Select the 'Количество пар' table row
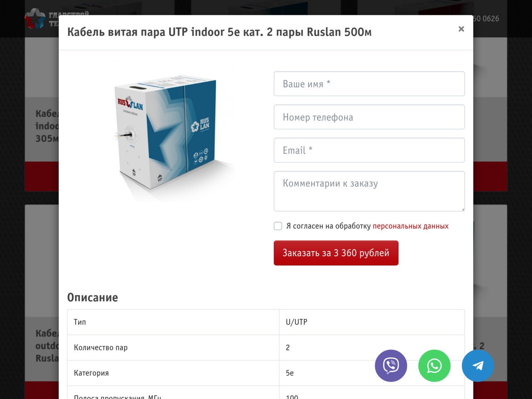532x399 pixels. (x=266, y=347)
